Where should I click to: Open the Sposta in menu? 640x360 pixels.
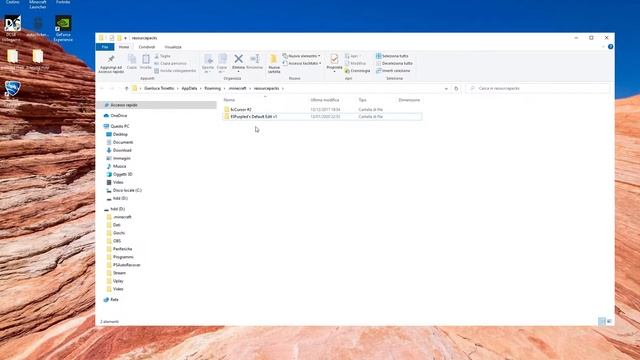coord(208,63)
